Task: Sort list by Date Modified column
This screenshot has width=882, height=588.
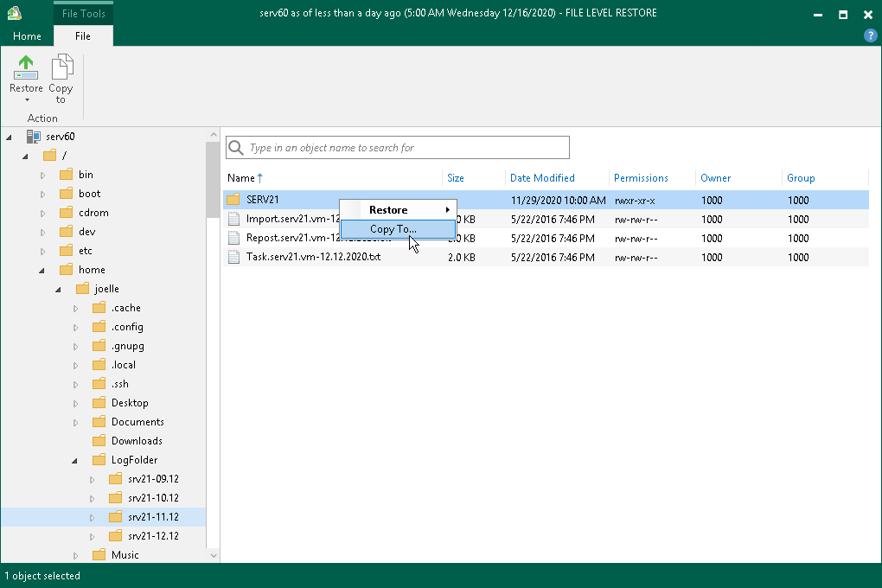Action: [x=542, y=178]
